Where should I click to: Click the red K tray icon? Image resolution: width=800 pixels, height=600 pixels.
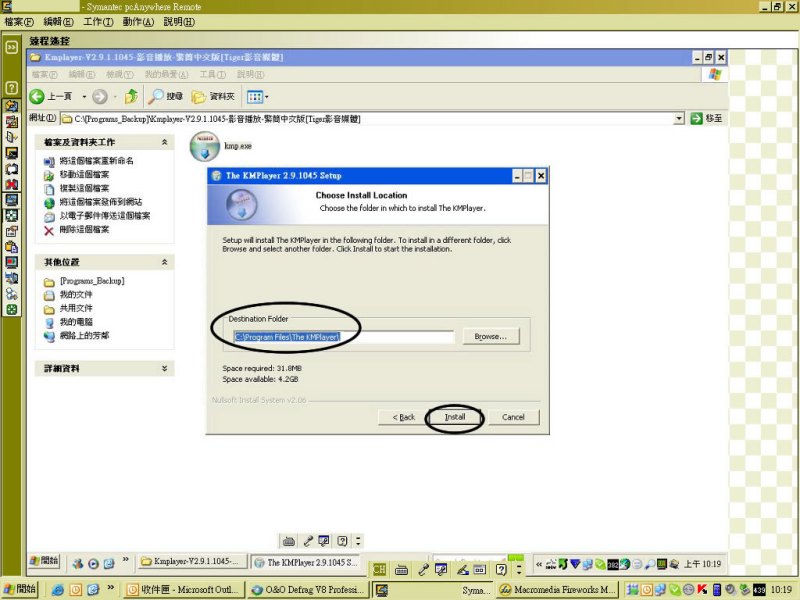703,590
